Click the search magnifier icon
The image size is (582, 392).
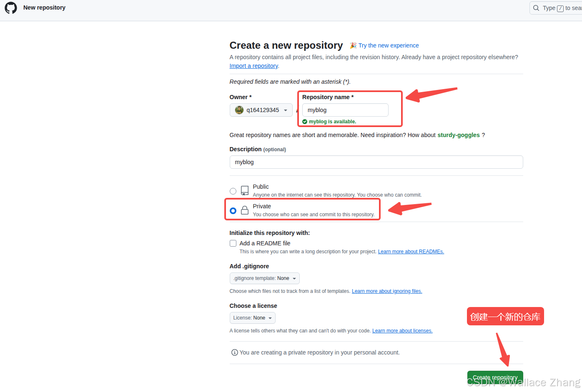[536, 8]
